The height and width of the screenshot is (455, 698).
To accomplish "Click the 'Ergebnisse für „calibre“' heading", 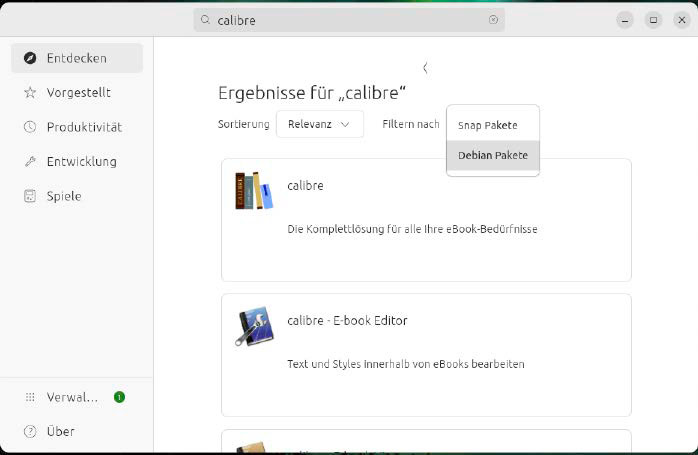I will pyautogui.click(x=312, y=93).
